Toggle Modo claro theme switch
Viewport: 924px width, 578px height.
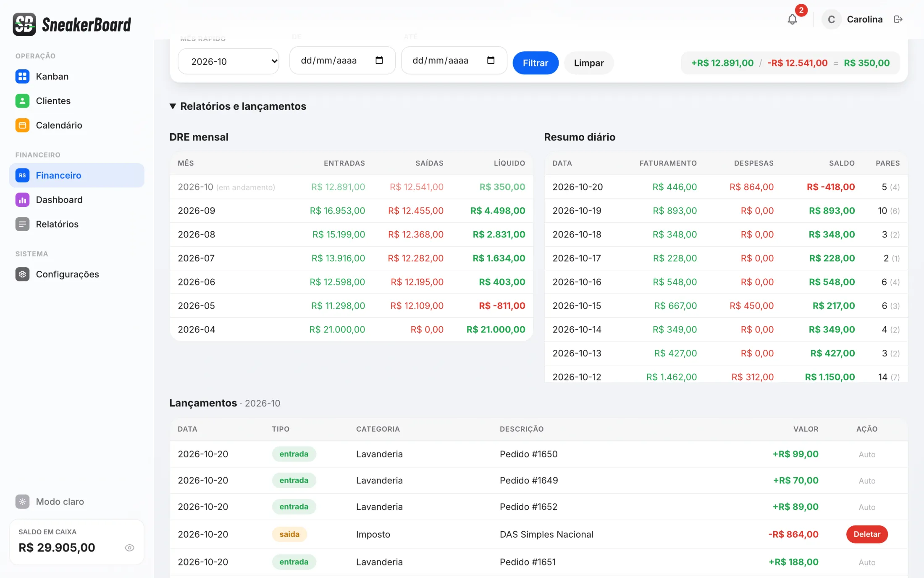50,501
